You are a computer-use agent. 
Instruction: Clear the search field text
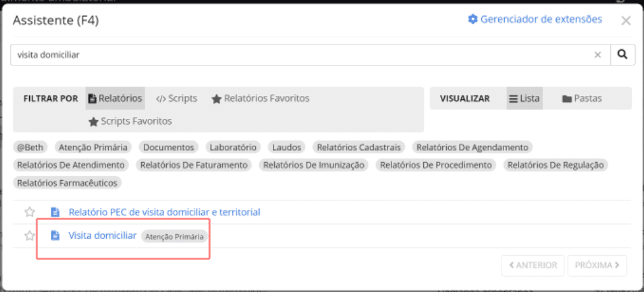(x=598, y=55)
